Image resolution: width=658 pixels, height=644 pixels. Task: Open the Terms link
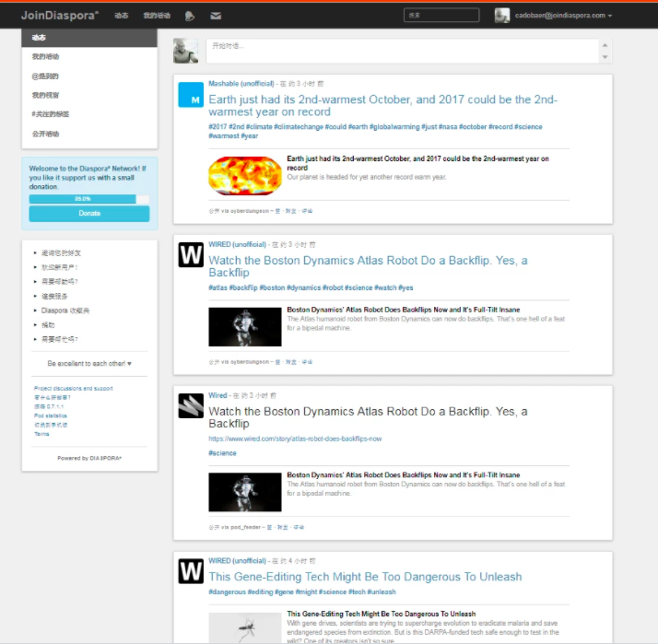41,434
